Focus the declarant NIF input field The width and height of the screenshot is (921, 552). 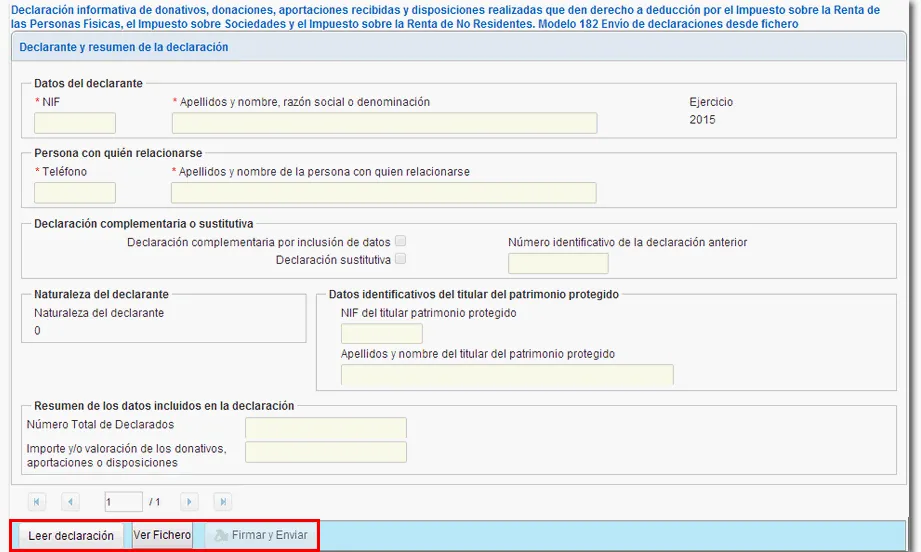(75, 123)
